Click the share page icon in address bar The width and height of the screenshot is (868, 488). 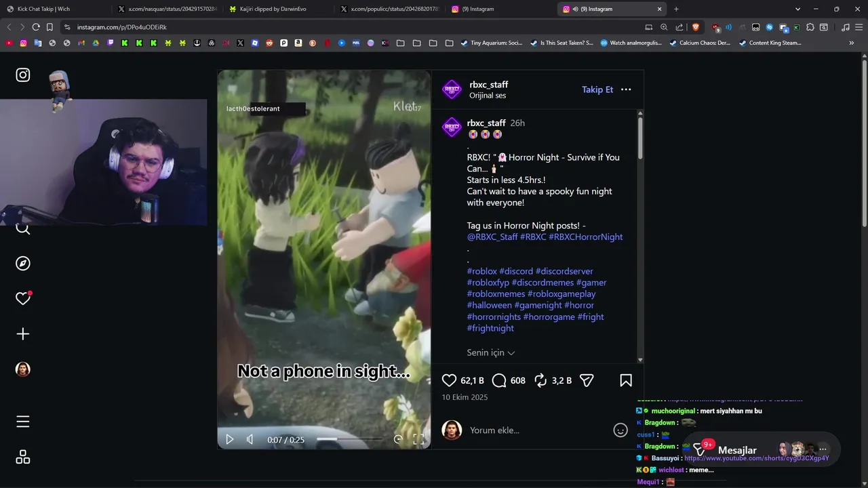[679, 27]
